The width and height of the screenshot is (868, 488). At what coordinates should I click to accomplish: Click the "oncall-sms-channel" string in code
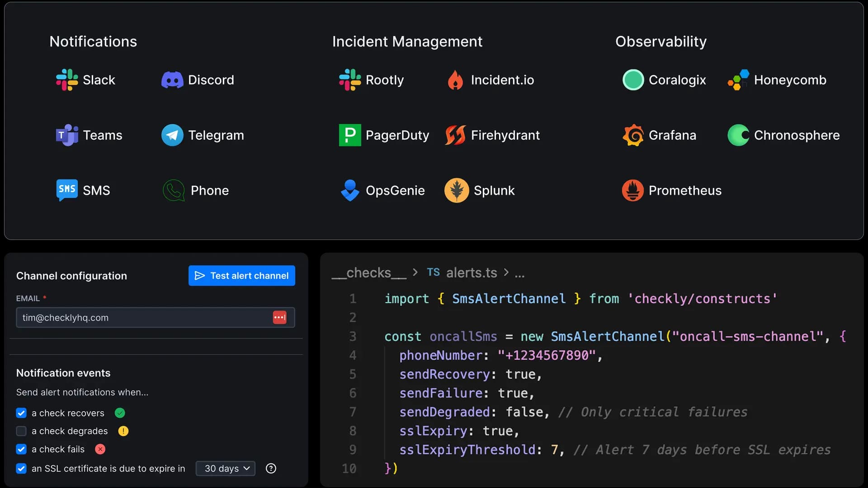[747, 337]
